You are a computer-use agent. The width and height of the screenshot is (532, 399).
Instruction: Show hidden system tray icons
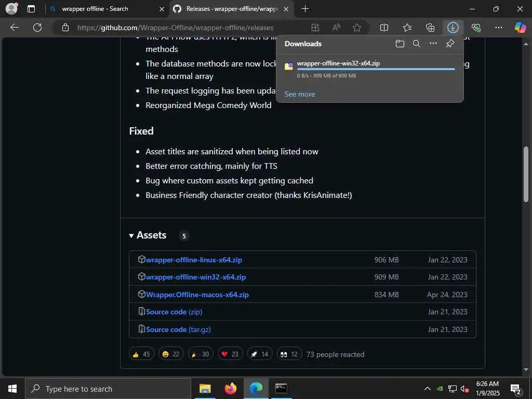tap(428, 389)
